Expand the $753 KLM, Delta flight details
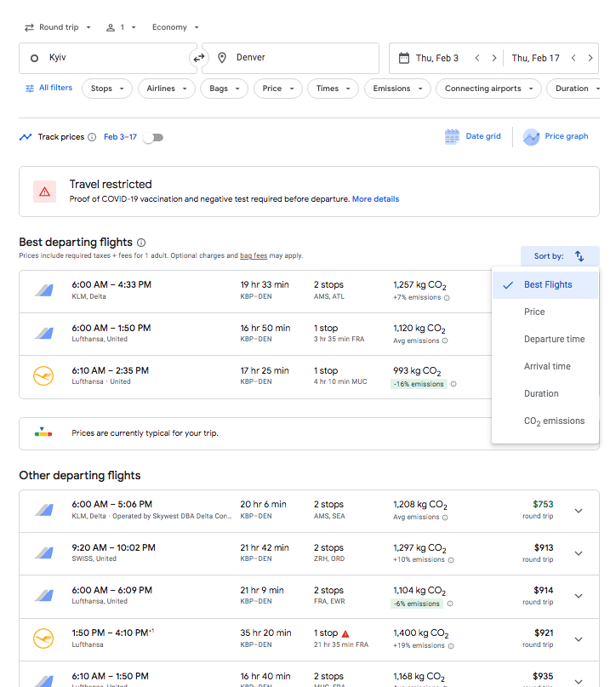Image resolution: width=616 pixels, height=687 pixels. (579, 511)
